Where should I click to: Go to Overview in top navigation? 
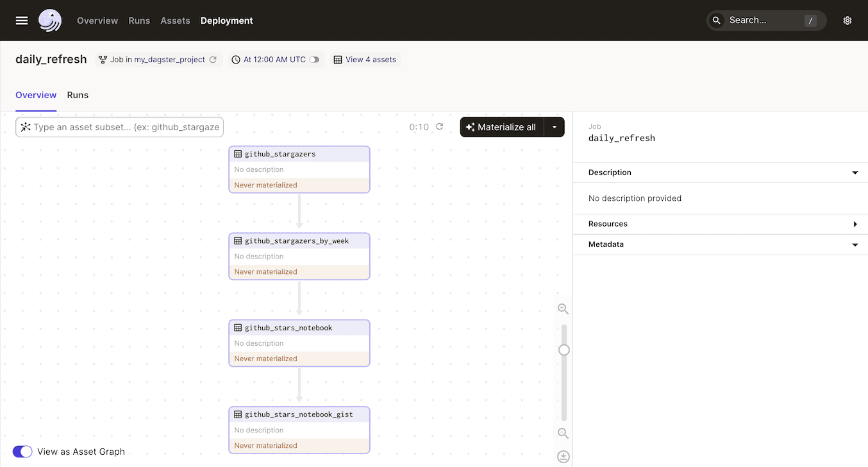(x=97, y=21)
